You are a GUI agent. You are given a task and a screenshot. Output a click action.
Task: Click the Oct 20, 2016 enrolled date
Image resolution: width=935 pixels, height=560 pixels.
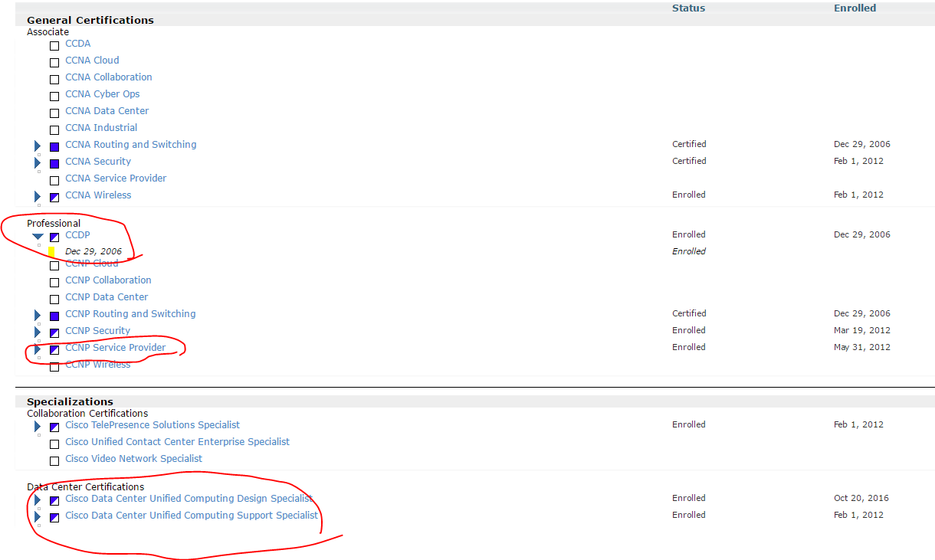[861, 498]
